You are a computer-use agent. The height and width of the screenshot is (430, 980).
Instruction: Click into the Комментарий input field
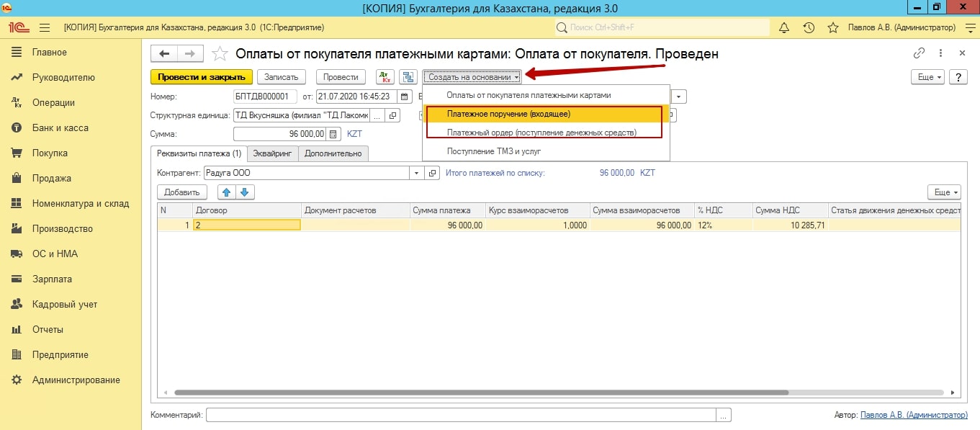coord(461,415)
